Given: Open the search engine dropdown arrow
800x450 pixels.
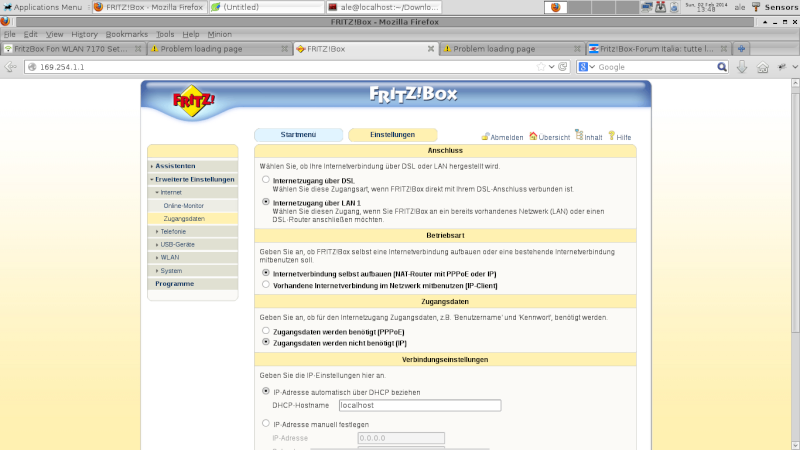Looking at the screenshot, I should click(x=592, y=67).
